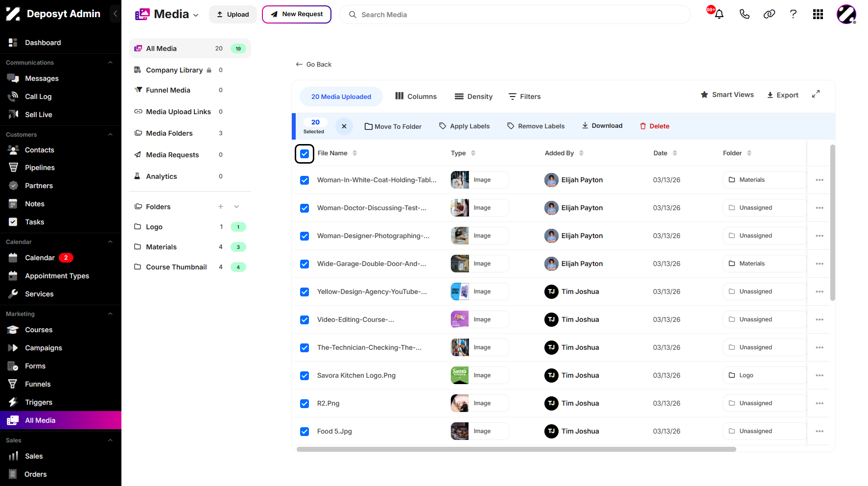
Task: Open options for Woman-In-White-Coat row
Action: [820, 180]
